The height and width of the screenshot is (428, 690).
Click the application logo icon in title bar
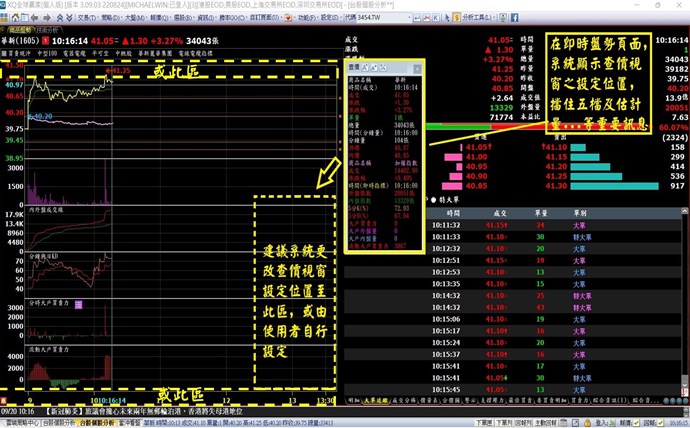coord(5,5)
